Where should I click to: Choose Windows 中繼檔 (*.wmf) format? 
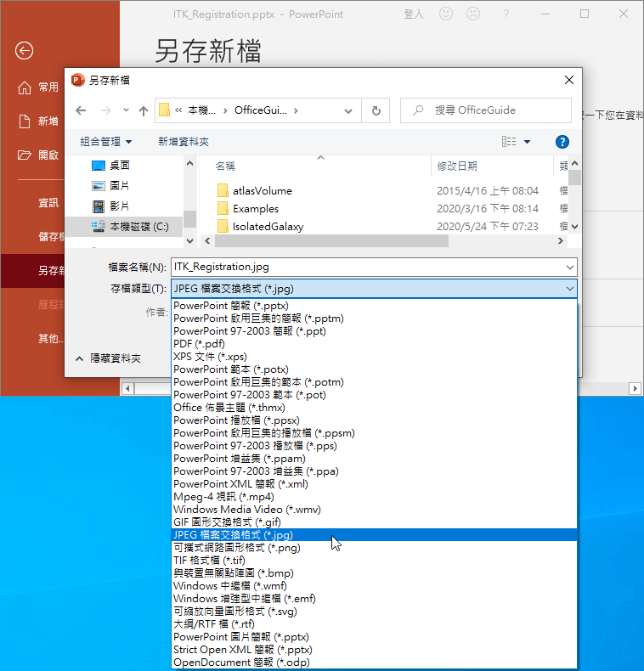pos(374,586)
